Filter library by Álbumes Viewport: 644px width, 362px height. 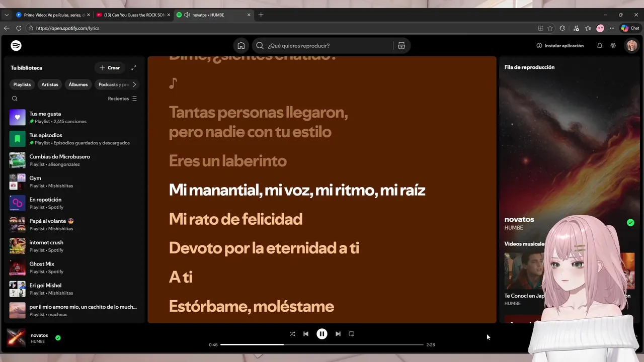tap(78, 84)
